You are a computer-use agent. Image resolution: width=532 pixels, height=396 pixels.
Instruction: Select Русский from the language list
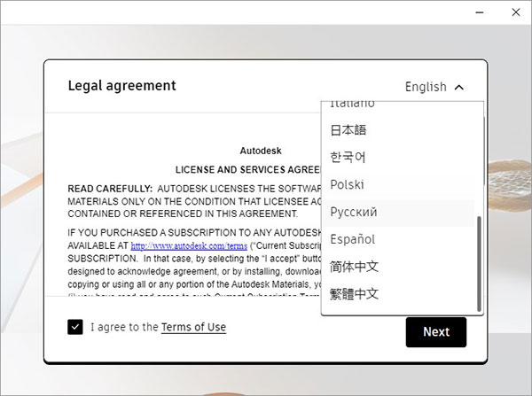click(x=354, y=213)
